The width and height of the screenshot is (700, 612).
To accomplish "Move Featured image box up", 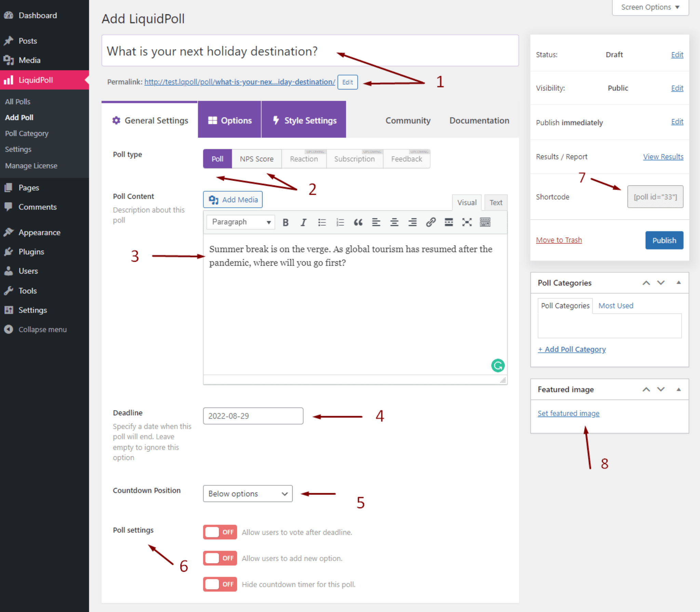I will click(x=646, y=389).
